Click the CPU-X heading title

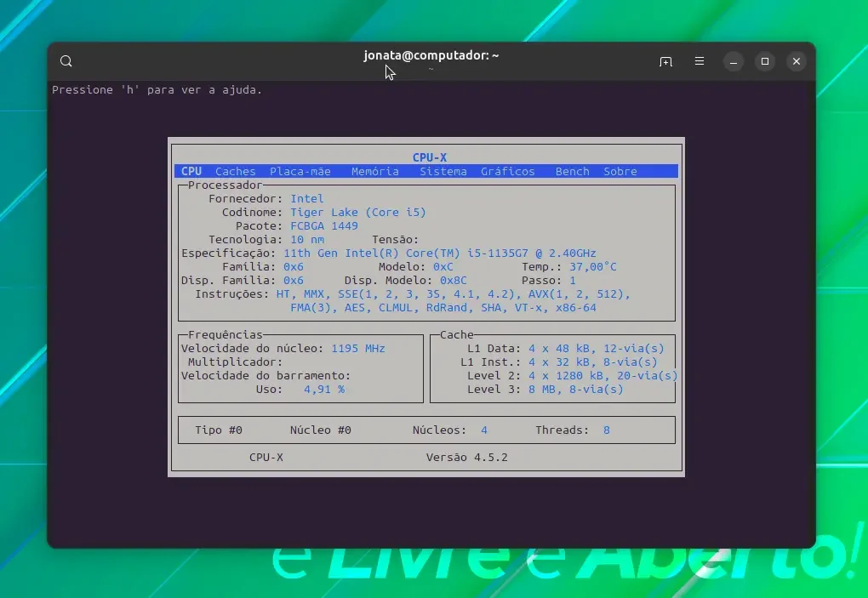click(430, 157)
